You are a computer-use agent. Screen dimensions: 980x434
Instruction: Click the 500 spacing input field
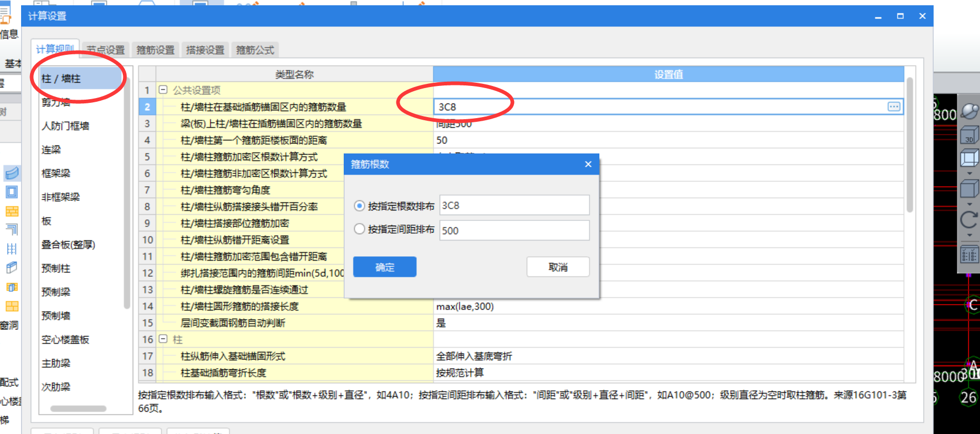coord(515,230)
